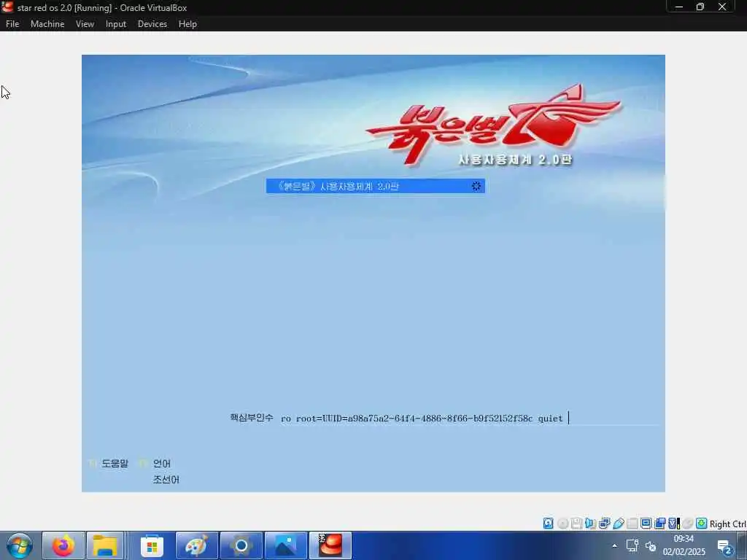Minimize the VirtualBox window
This screenshot has width=747, height=560.
point(679,7)
